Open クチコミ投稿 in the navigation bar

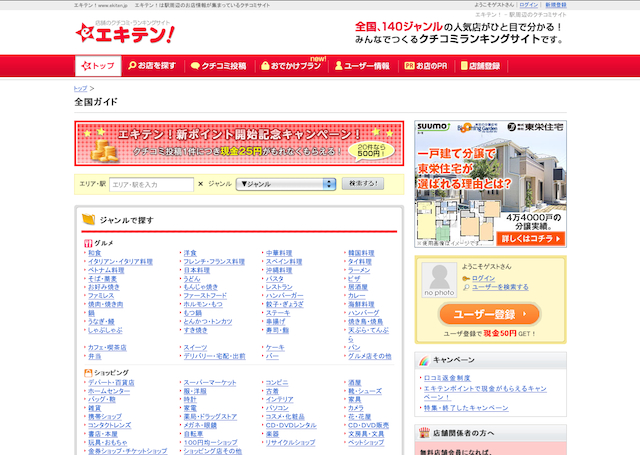(x=218, y=66)
